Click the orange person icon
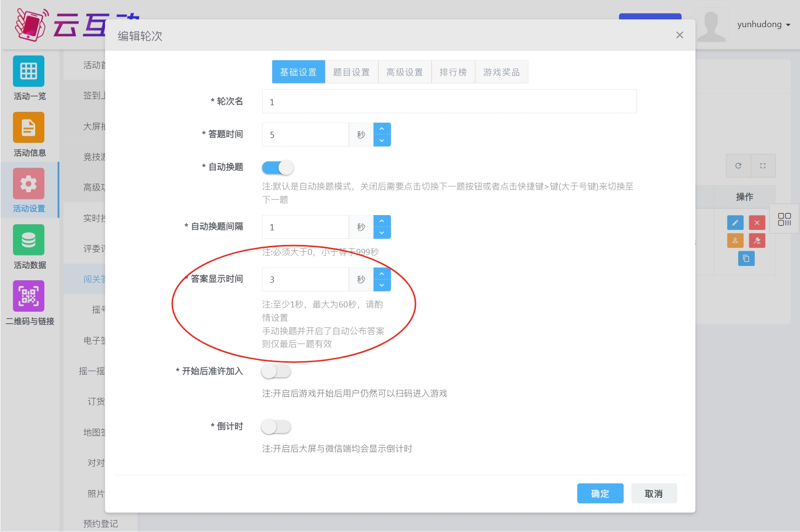This screenshot has height=532, width=800. click(x=735, y=240)
